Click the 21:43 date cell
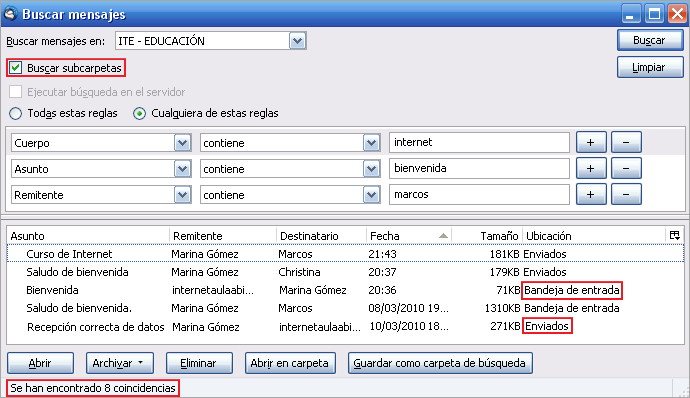The height and width of the screenshot is (398, 690). click(382, 254)
